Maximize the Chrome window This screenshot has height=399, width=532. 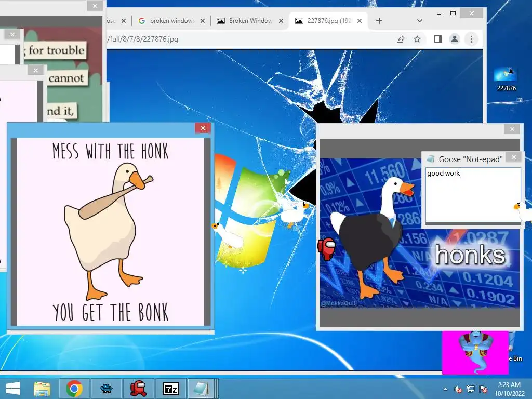(453, 13)
